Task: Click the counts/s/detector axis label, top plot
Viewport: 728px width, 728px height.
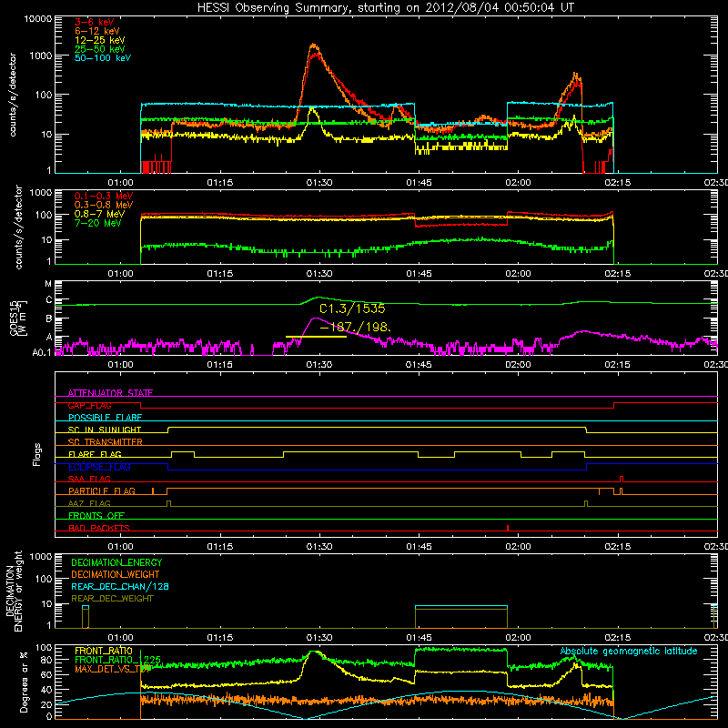Action: (x=13, y=96)
